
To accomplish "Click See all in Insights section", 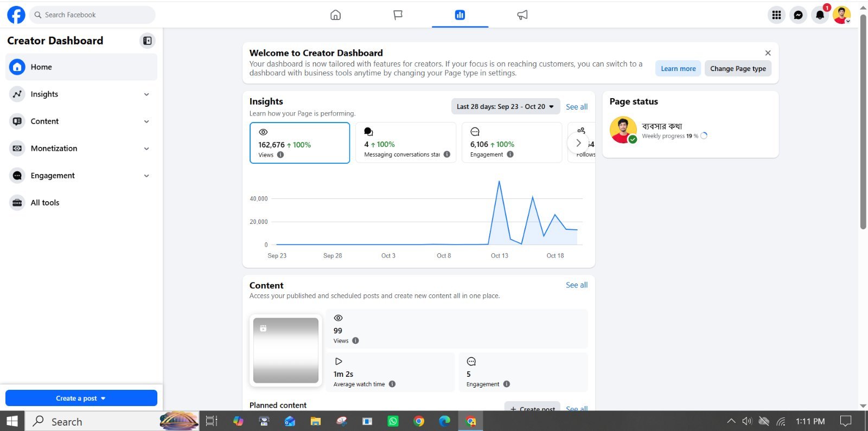I will [577, 107].
